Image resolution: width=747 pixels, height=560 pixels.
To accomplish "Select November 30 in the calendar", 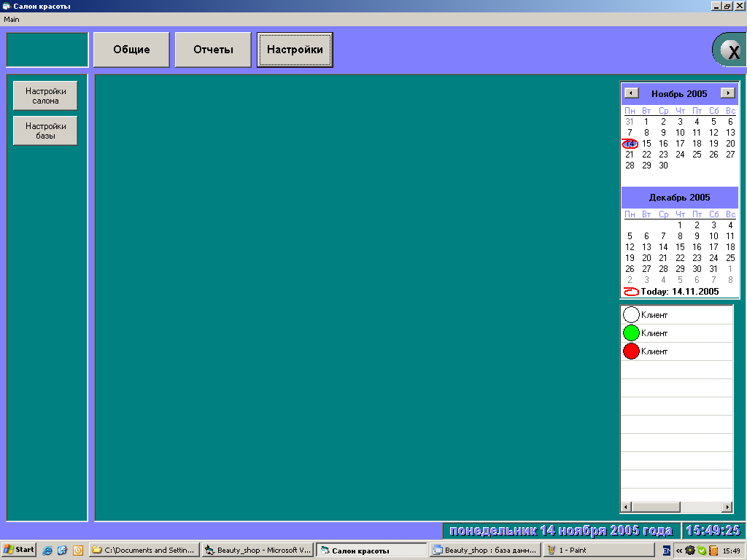I will click(663, 166).
